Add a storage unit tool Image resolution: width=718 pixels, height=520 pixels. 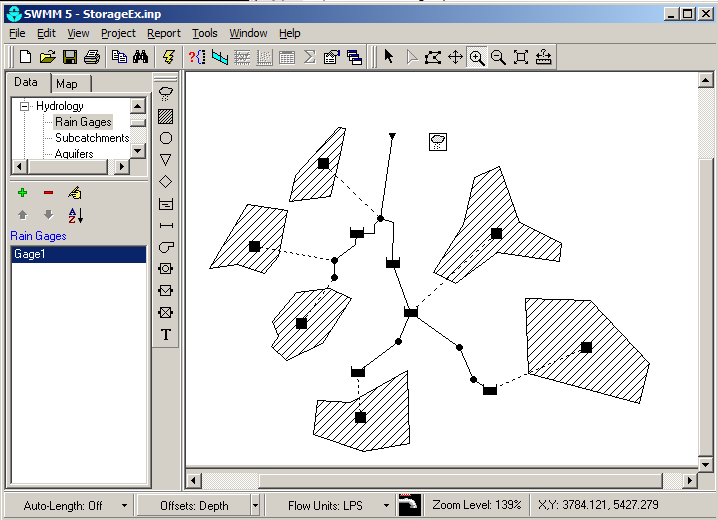pyautogui.click(x=165, y=204)
